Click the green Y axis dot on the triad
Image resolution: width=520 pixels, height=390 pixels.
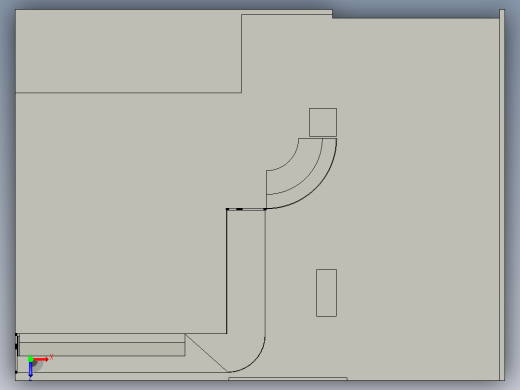31,359
